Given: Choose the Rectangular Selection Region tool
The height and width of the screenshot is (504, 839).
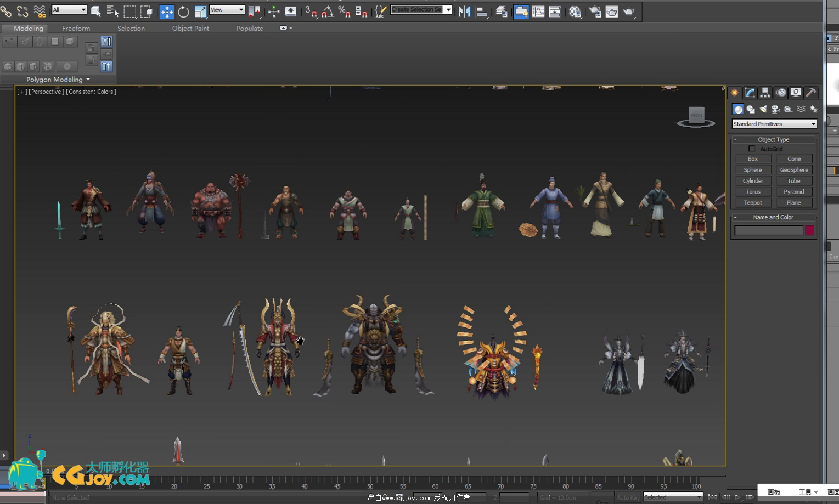Looking at the screenshot, I should pyautogui.click(x=129, y=12).
